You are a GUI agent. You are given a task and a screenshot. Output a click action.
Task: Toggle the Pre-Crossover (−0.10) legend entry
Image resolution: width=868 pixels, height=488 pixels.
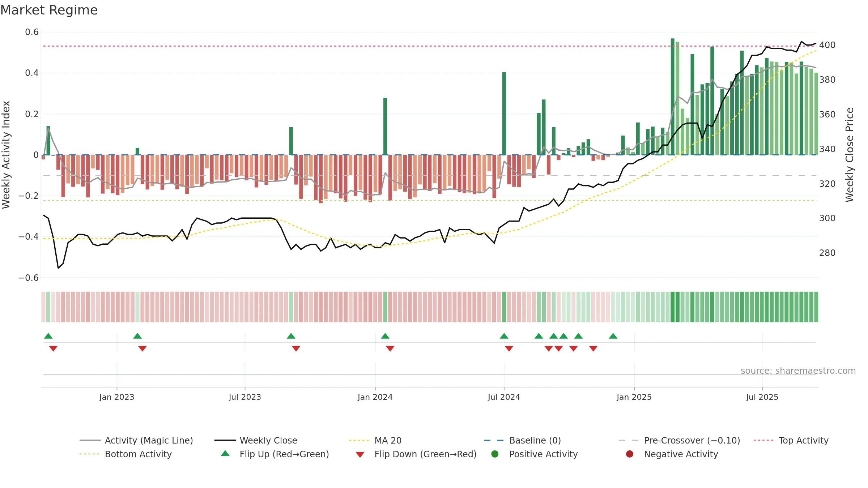(679, 440)
